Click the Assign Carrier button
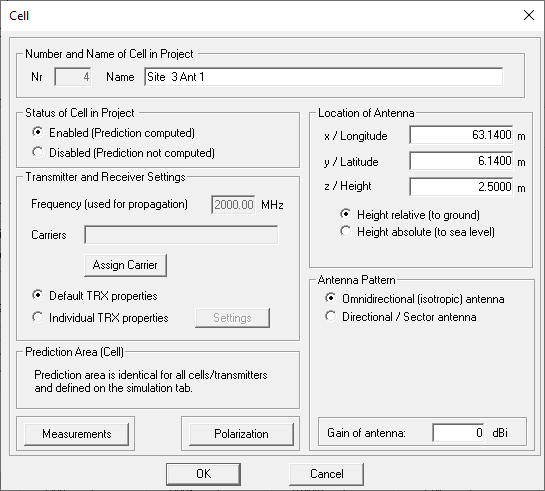Image resolution: width=545 pixels, height=491 pixels. click(125, 265)
